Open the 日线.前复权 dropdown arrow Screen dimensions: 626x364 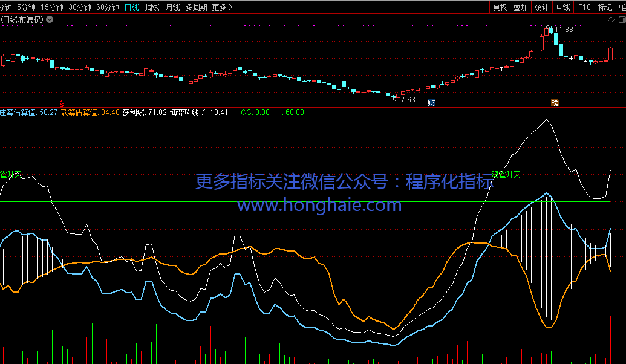50,19
